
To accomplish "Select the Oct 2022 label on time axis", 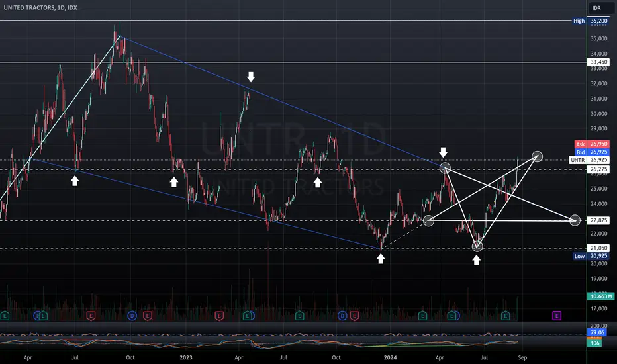I will [130, 357].
